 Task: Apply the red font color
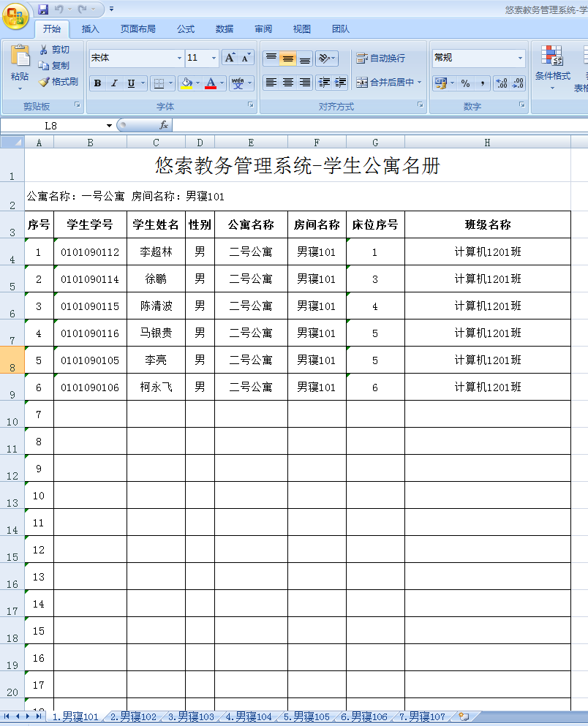(x=211, y=83)
